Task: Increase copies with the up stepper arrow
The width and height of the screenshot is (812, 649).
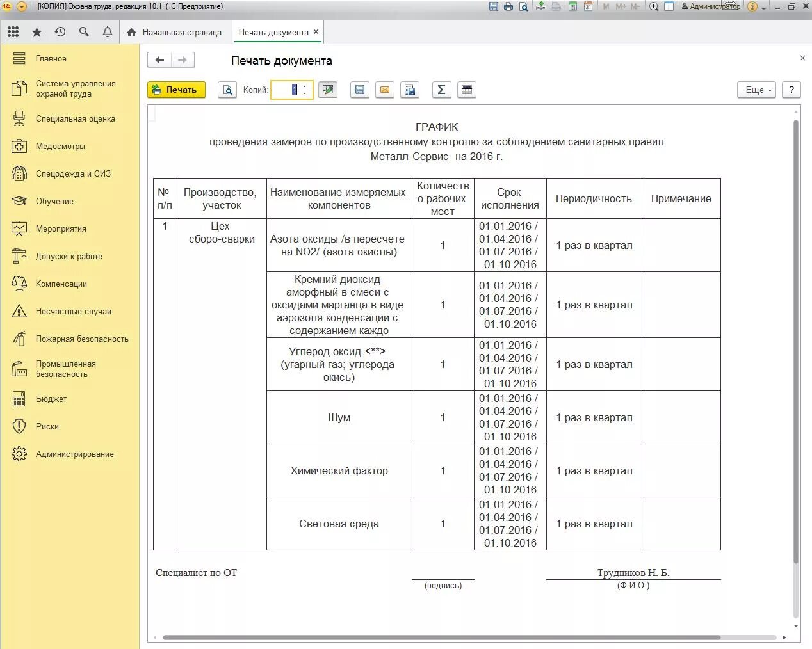Action: coord(305,86)
